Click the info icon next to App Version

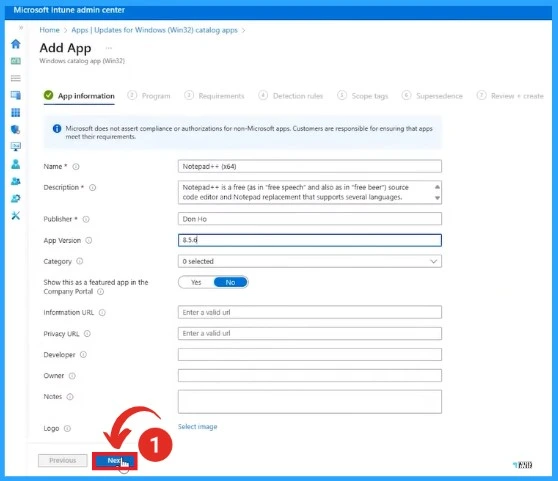click(89, 240)
